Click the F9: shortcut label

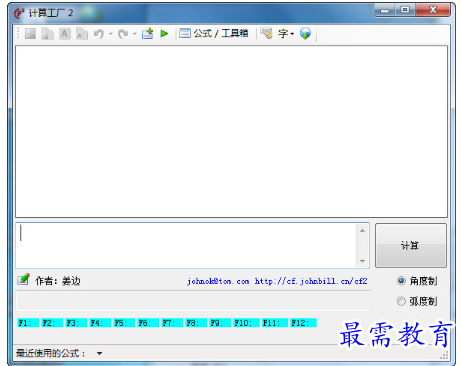[x=220, y=323]
